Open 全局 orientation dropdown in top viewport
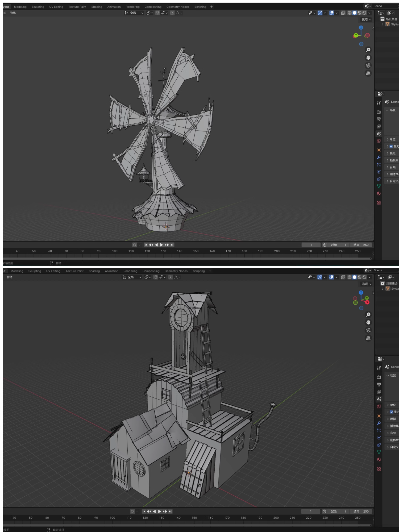 [x=134, y=13]
